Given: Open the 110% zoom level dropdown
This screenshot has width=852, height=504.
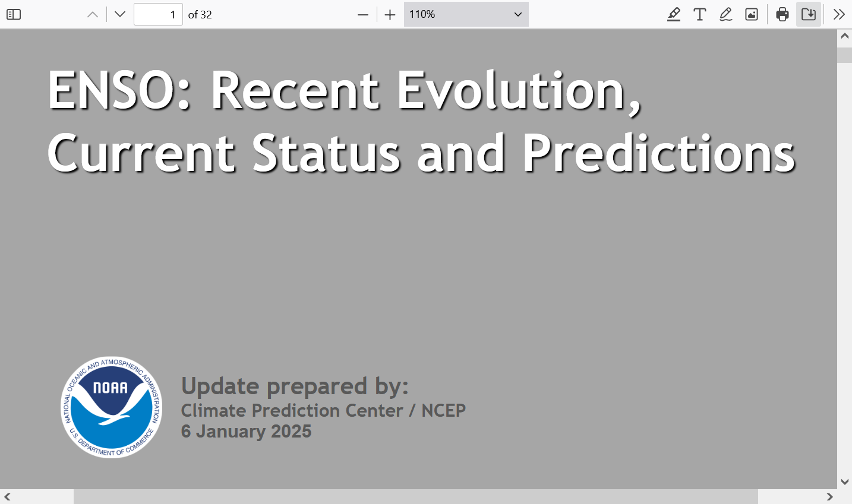Looking at the screenshot, I should [466, 14].
